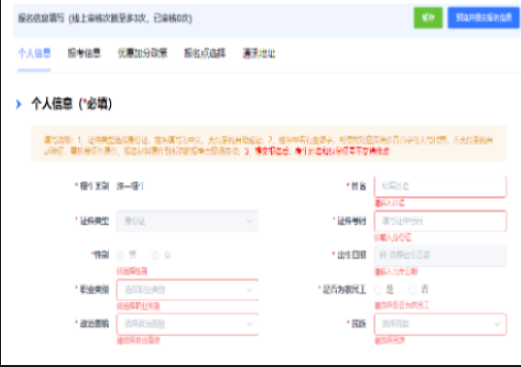This screenshot has height=367, width=521.
Task: Select the 女 gender radio button
Action: 155,256
